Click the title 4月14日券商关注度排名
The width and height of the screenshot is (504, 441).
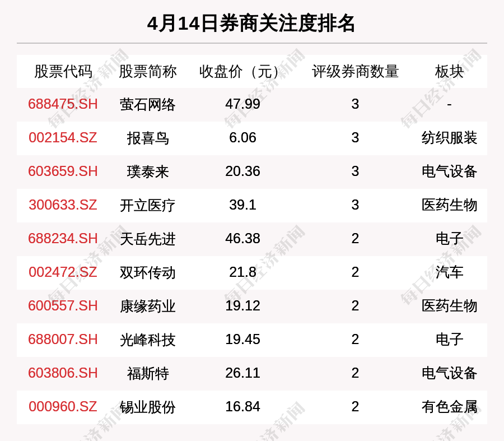click(251, 24)
